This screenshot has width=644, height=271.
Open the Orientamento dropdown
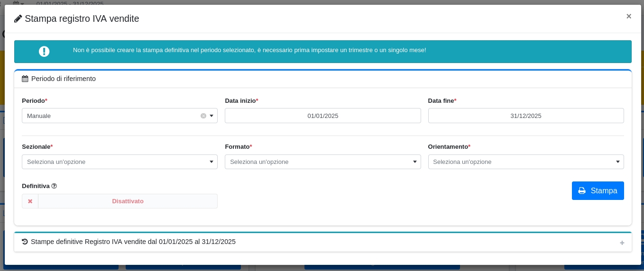525,162
